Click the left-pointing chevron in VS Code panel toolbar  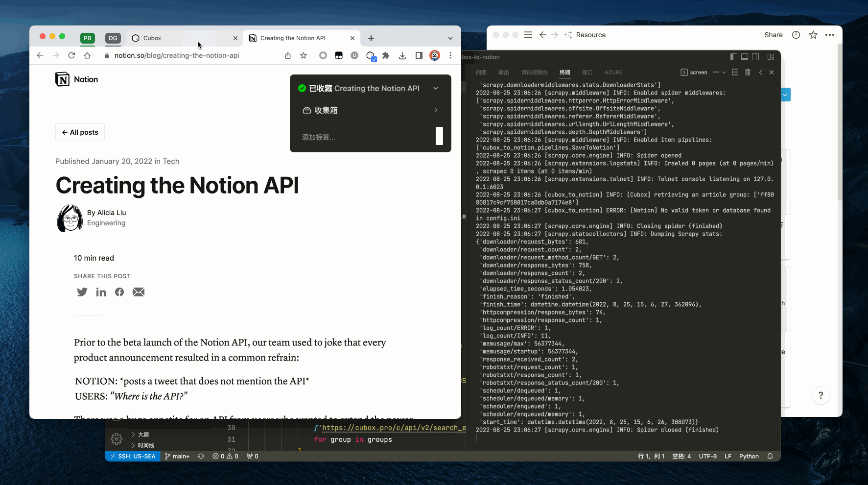(x=760, y=73)
